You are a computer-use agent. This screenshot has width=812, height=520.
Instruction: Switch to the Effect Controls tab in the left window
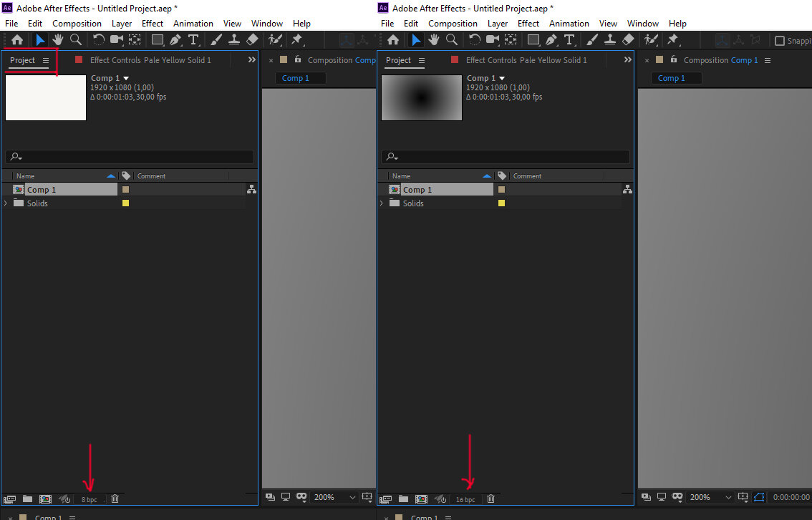pos(150,60)
